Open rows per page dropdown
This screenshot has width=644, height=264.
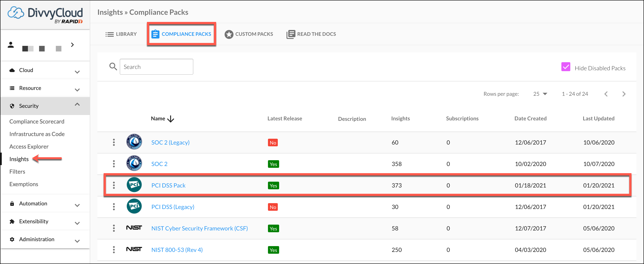[x=540, y=94]
